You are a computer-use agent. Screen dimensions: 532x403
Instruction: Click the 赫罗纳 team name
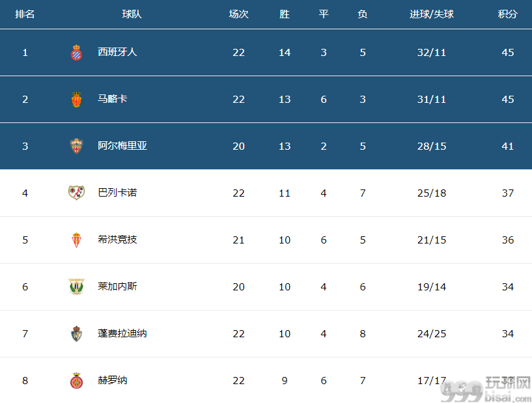[x=112, y=380]
